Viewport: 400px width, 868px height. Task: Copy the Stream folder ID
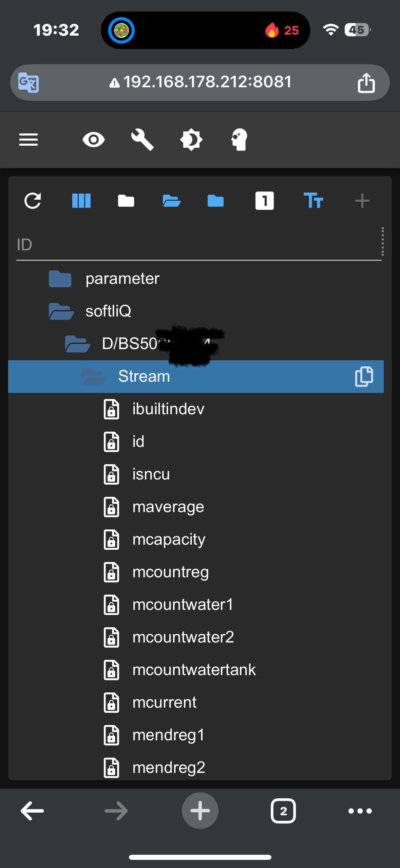pos(364,376)
